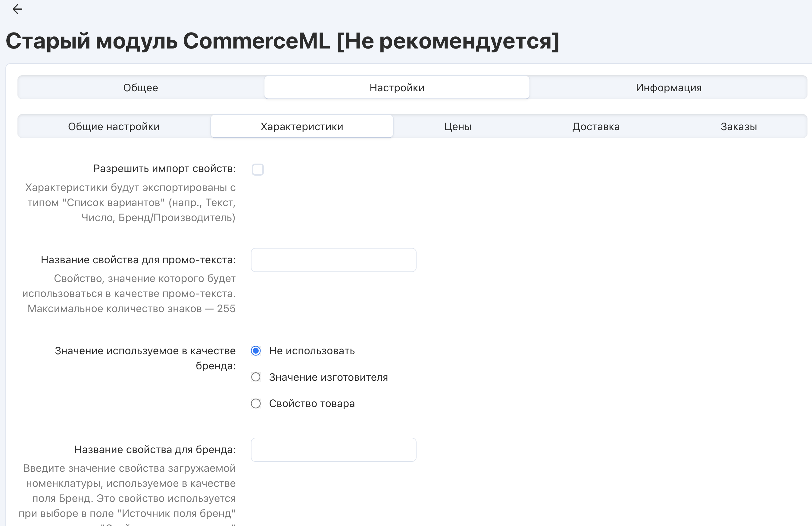This screenshot has height=526, width=812.
Task: Pick the Свойство товара radio option
Action: point(256,403)
